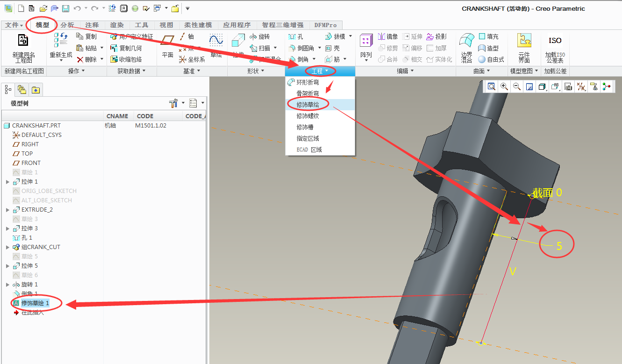This screenshot has width=622, height=364.
Task: Click the New file icon in quick access toolbar
Action: [x=21, y=8]
